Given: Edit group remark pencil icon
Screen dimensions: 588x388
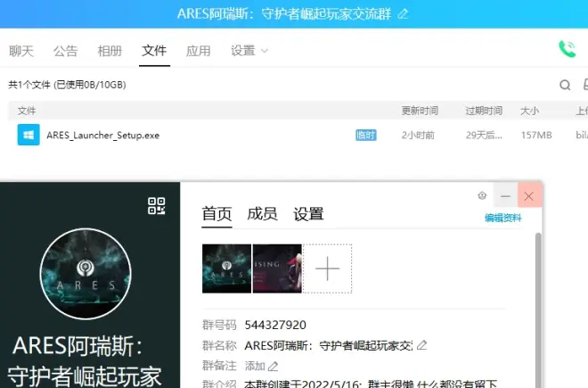Looking at the screenshot, I should [x=274, y=366].
